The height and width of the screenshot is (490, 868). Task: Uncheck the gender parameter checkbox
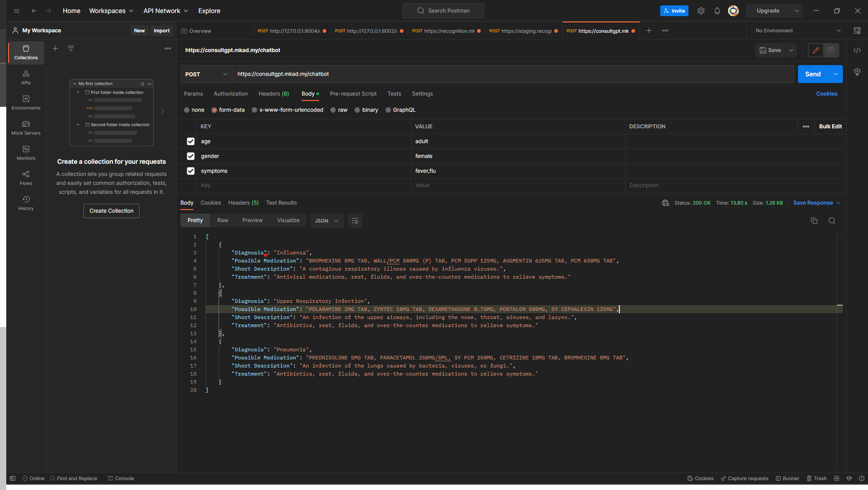191,156
